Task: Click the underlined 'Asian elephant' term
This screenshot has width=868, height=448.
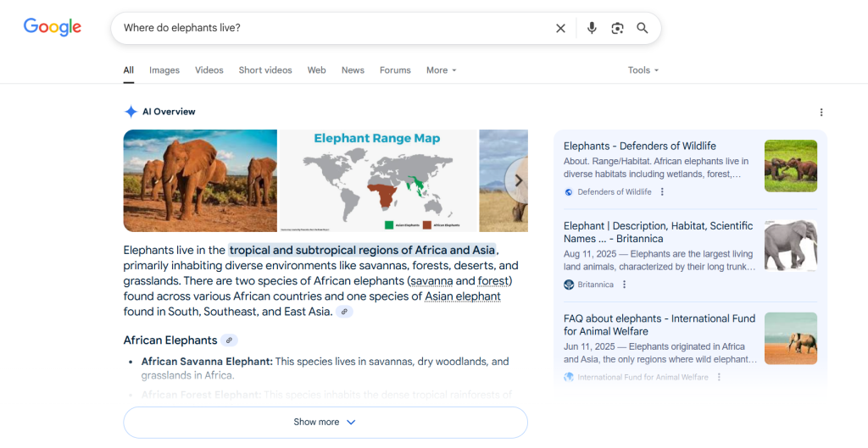Action: click(x=463, y=296)
